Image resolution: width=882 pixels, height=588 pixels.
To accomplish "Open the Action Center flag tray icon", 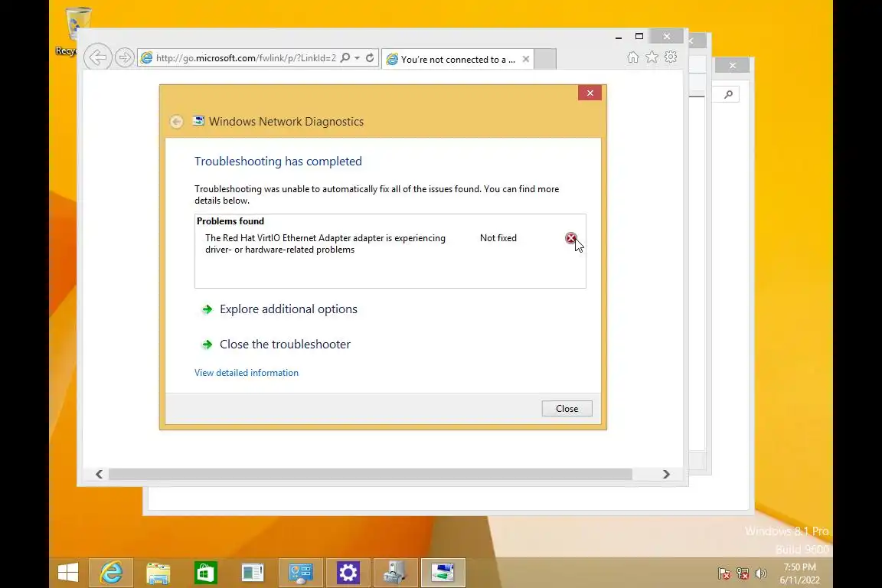I will coord(724,573).
